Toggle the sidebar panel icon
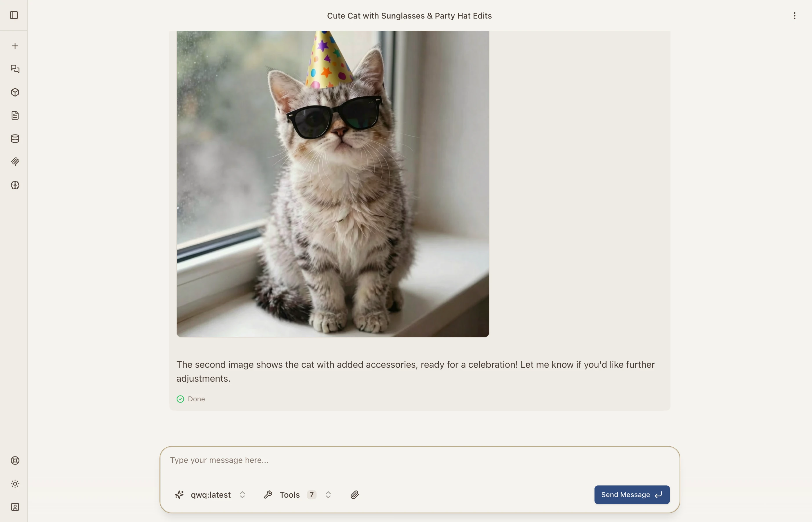Viewport: 812px width, 522px height. [14, 15]
